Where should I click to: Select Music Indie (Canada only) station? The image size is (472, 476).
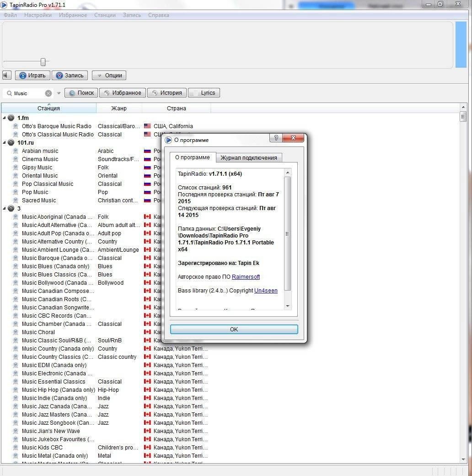(54, 398)
